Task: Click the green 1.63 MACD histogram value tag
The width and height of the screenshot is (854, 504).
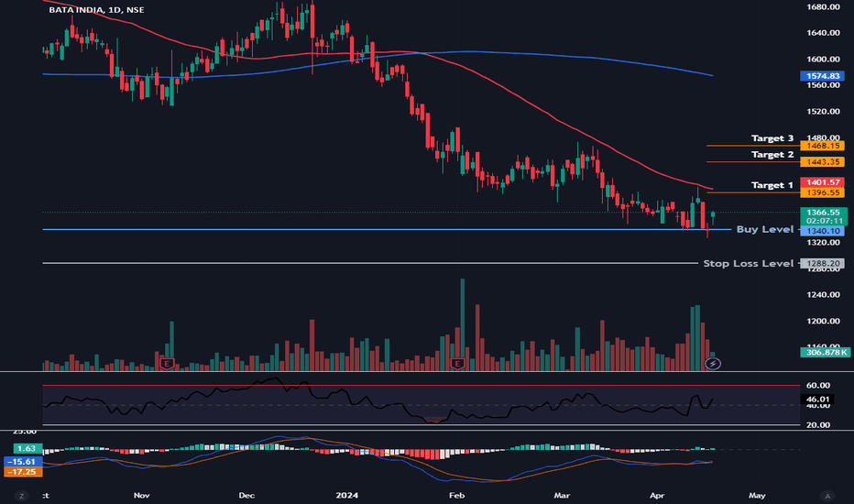Action: (x=27, y=448)
